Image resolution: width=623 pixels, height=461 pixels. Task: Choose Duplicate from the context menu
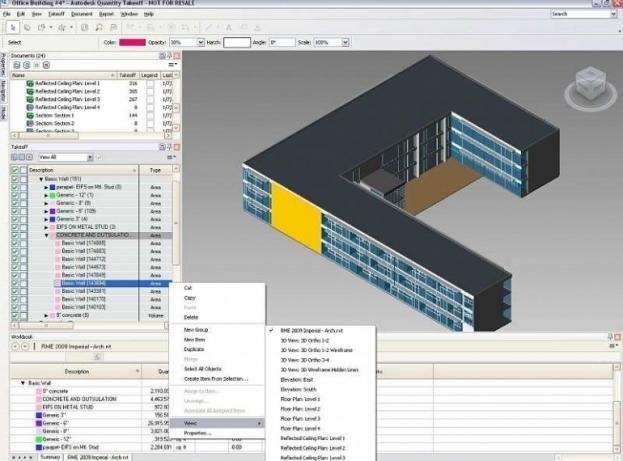(194, 350)
